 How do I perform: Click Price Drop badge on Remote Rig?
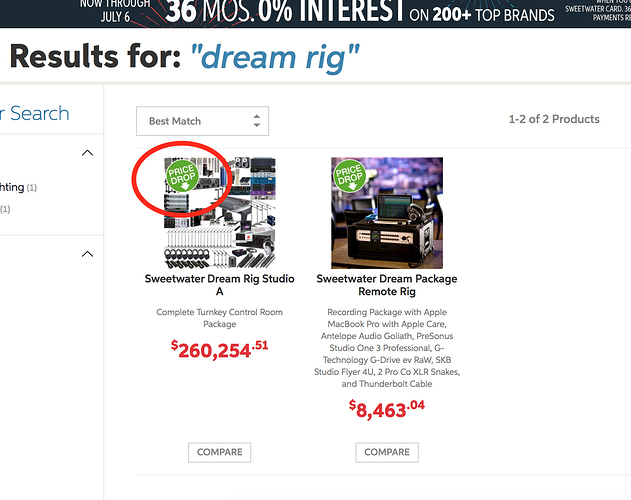pyautogui.click(x=350, y=176)
